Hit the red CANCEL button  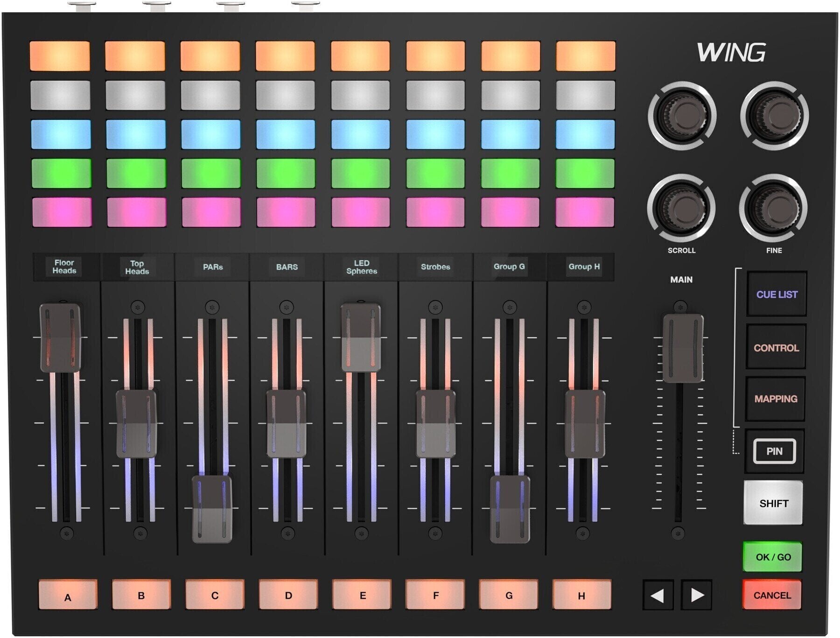tap(772, 595)
